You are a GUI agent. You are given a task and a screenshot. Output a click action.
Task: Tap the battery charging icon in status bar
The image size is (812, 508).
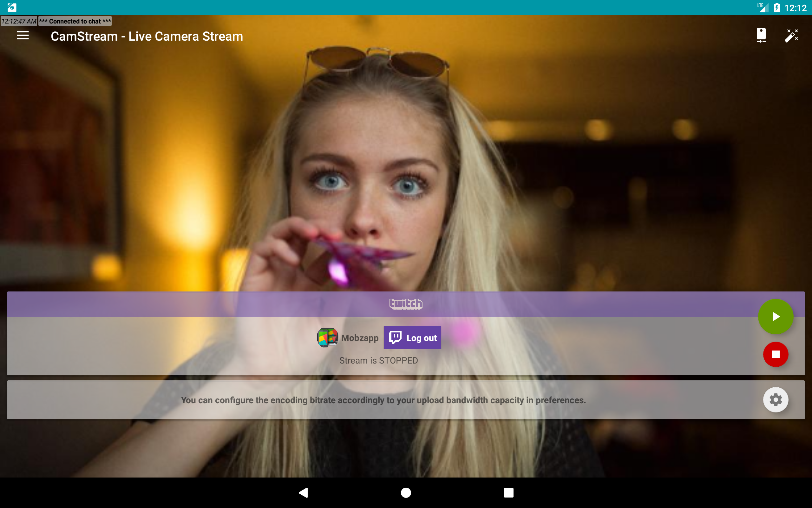coord(776,7)
